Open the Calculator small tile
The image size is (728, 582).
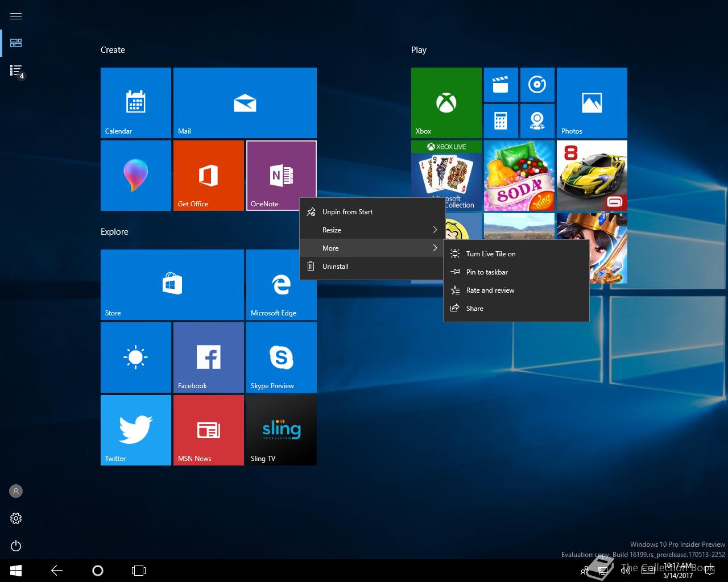click(x=501, y=121)
